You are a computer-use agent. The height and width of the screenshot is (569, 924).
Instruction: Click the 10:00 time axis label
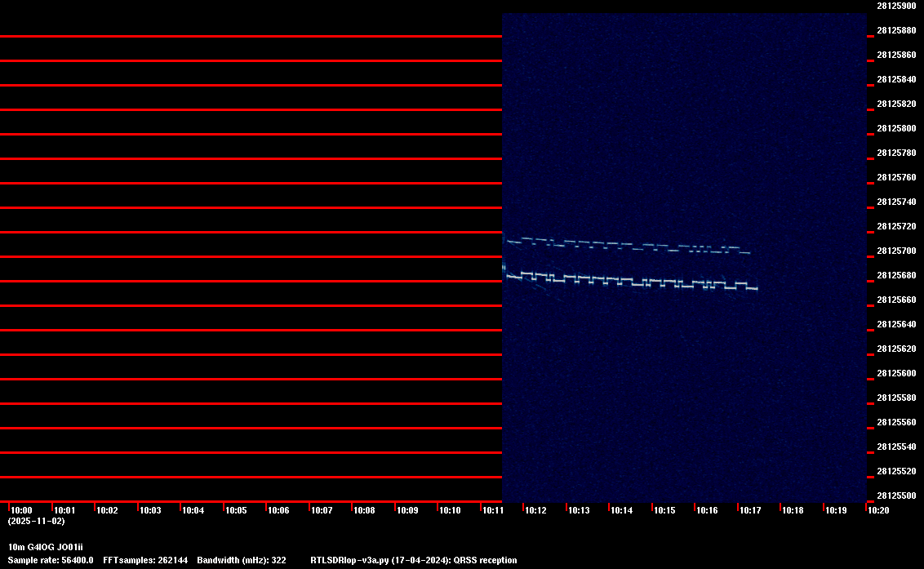pyautogui.click(x=22, y=510)
